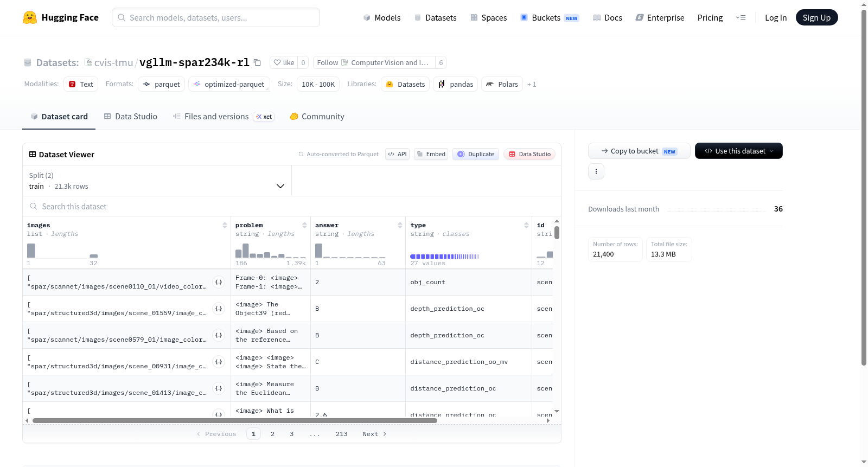The width and height of the screenshot is (868, 467).
Task: Expand JSON cell for scene_00931 images row
Action: (x=219, y=362)
